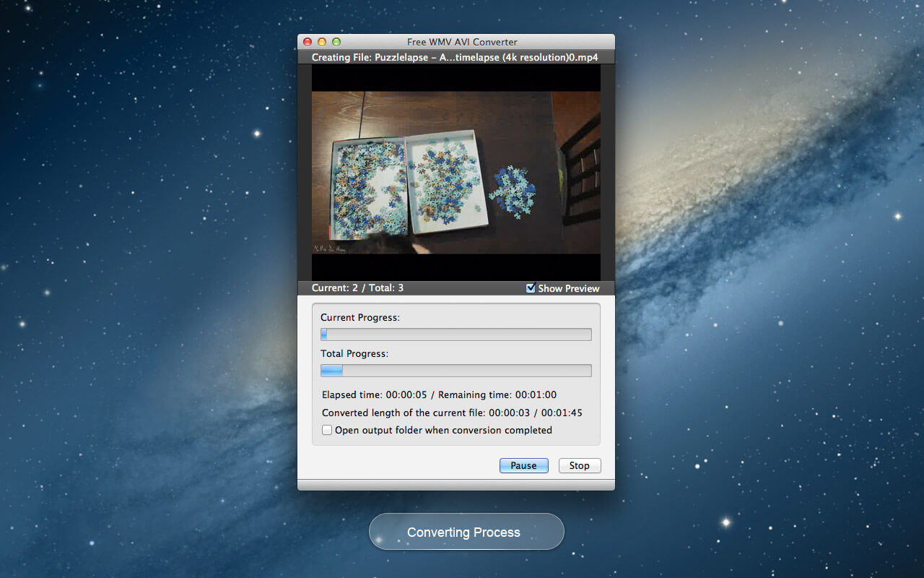Click the Total Progress bar
Screen dimensions: 924x578
coord(456,371)
